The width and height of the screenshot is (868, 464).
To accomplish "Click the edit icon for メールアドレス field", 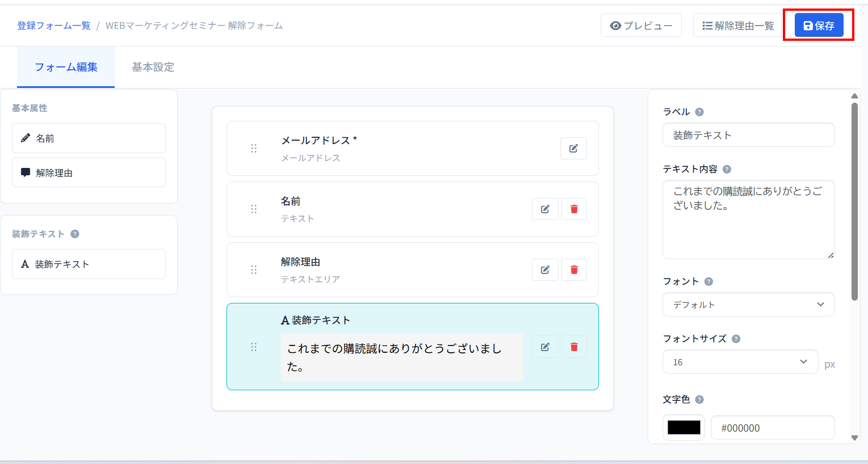I will (573, 149).
